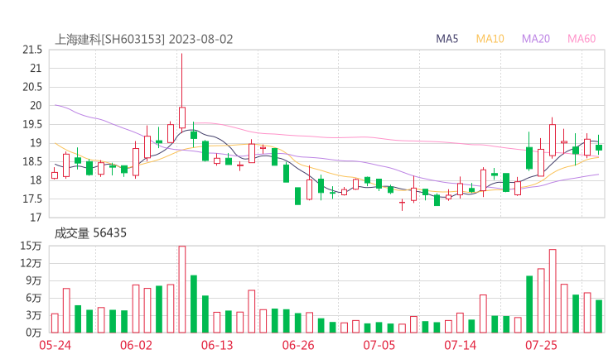Click the 9万 volume axis label
The width and height of the screenshot is (613, 364).
pos(34,280)
